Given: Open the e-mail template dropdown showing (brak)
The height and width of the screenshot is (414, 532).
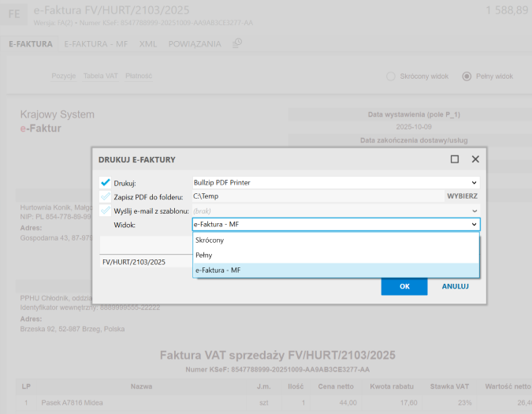Looking at the screenshot, I should [x=474, y=211].
